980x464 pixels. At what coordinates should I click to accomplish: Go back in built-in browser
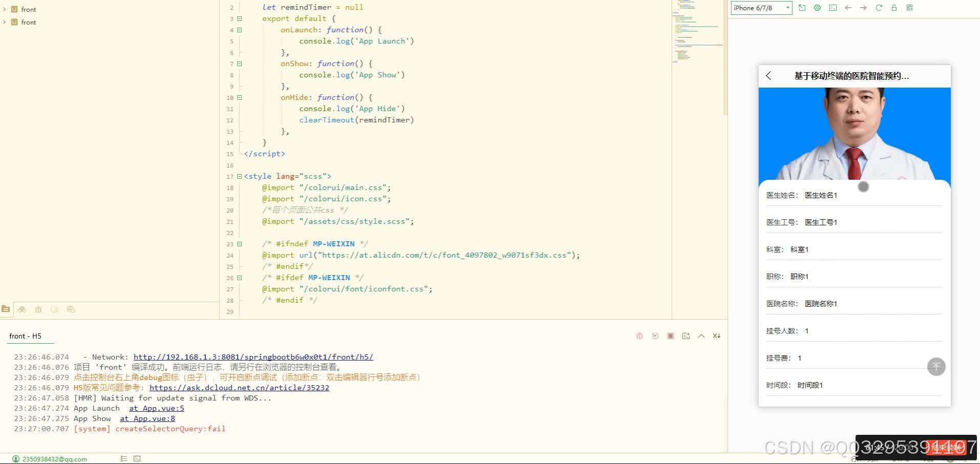click(848, 8)
